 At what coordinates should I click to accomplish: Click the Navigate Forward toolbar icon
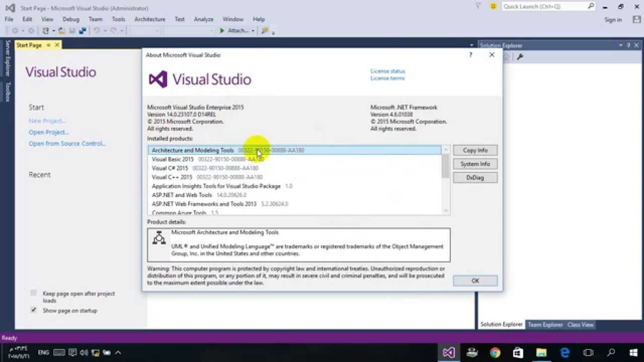point(31,31)
